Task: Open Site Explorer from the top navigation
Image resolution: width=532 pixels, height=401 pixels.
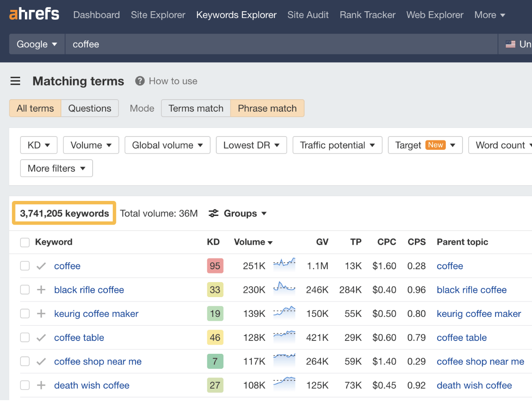Action: point(158,15)
